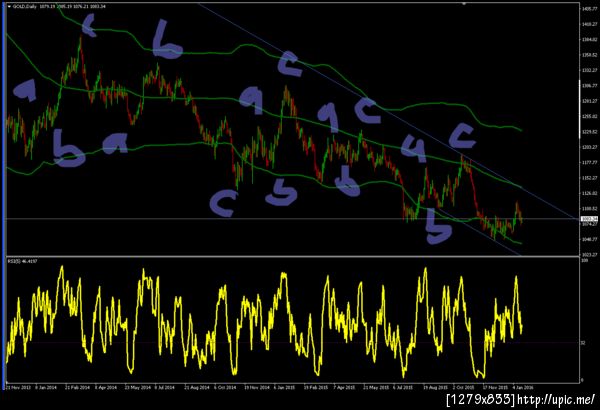Click the 1048.77 price scale value
600x410 pixels.
(589, 239)
